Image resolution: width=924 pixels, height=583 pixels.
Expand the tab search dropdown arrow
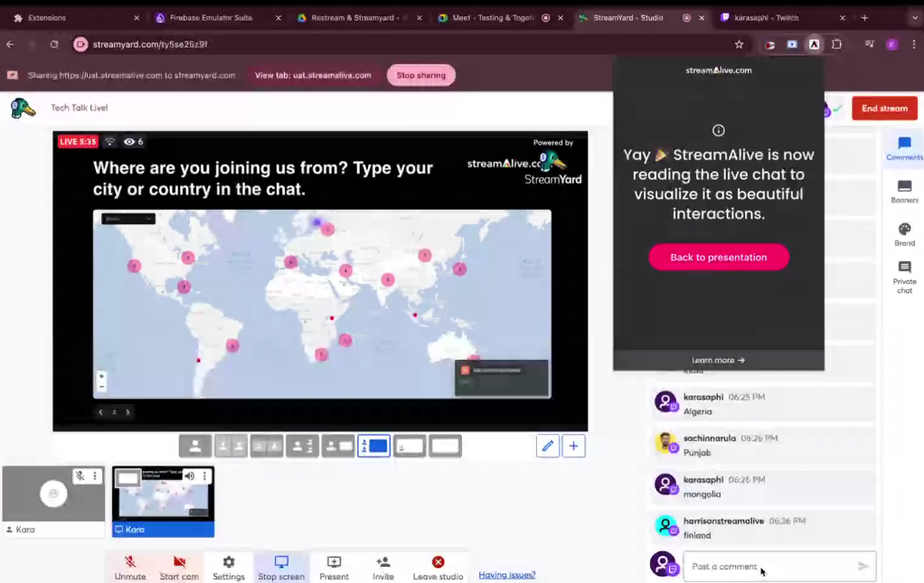coord(915,18)
